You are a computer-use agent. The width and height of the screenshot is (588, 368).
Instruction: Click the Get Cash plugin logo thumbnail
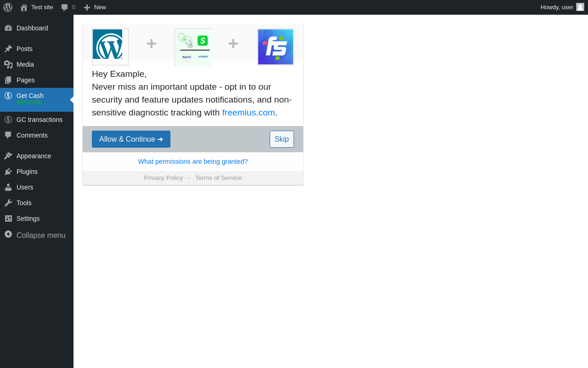point(193,47)
